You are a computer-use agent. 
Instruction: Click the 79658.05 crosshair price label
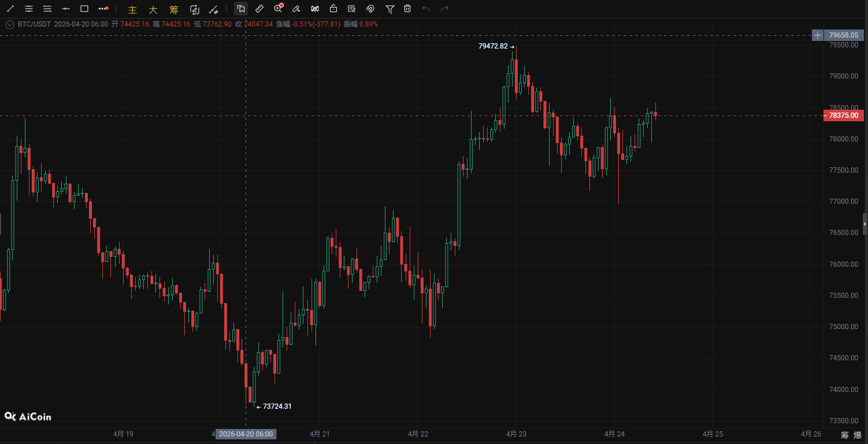tap(844, 35)
